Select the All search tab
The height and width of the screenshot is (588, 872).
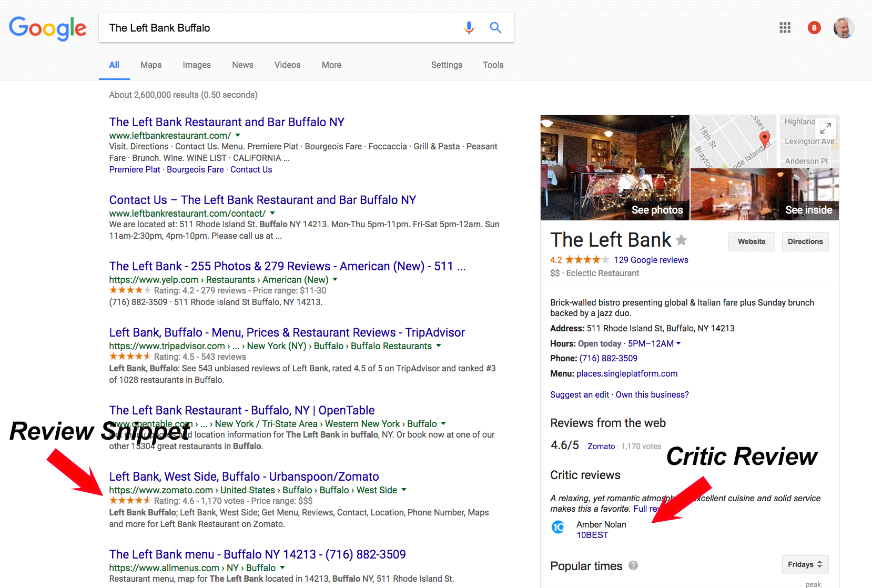point(114,65)
